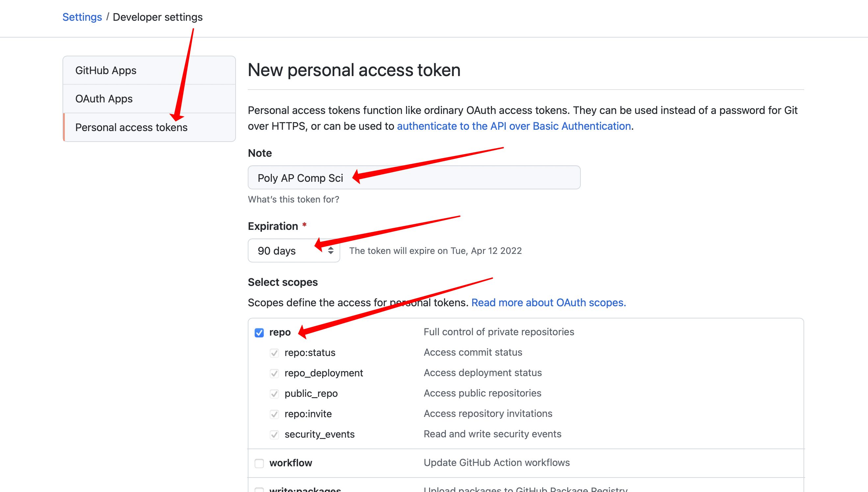Open 'authenticate to the API over Basic Authentication' link

pyautogui.click(x=514, y=126)
